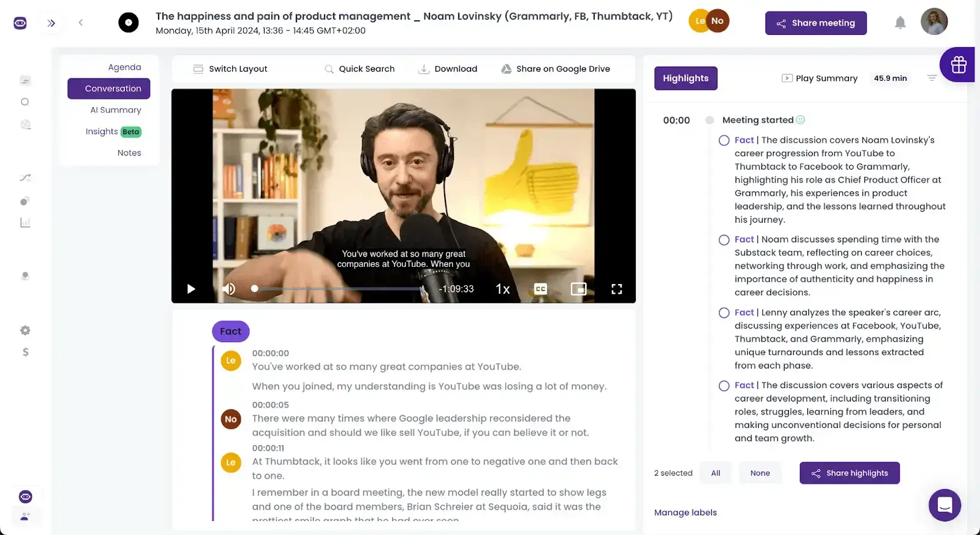Select the Substack team fact highlight

point(724,240)
